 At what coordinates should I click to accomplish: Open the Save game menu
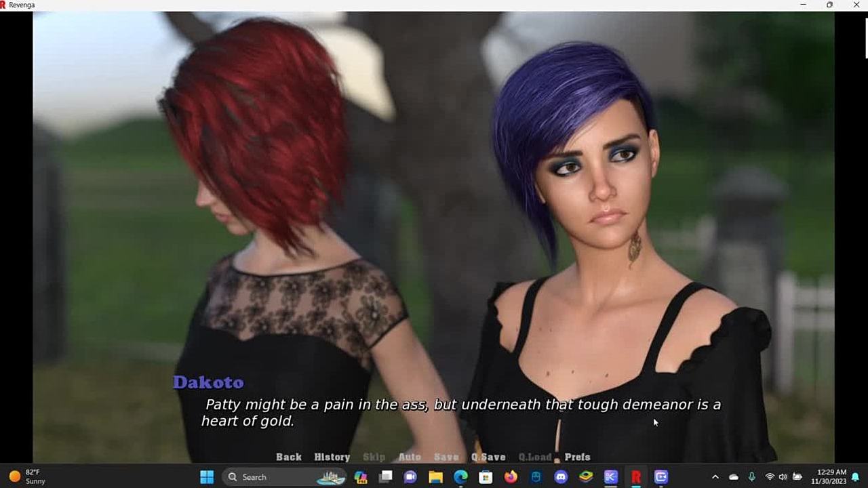(x=446, y=457)
